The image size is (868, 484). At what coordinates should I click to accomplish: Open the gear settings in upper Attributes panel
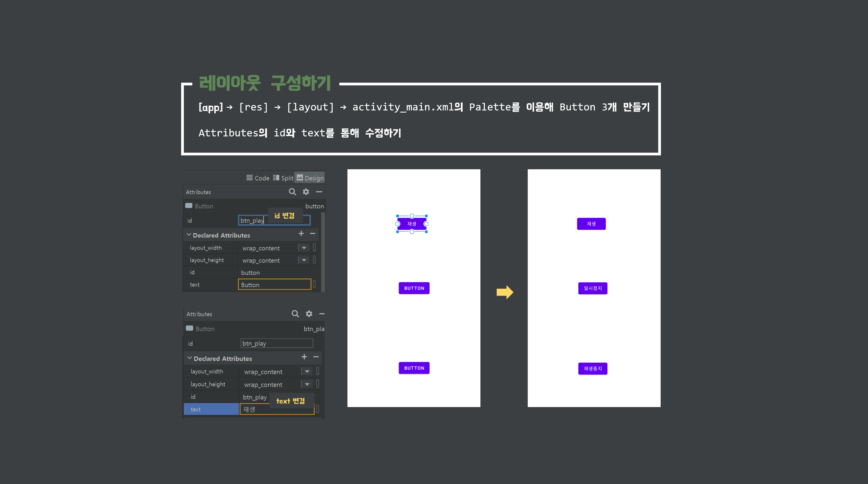tap(306, 192)
